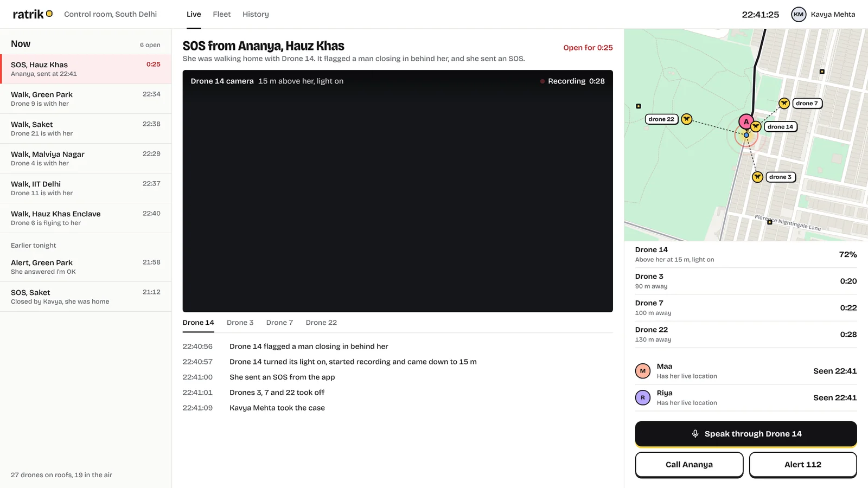Click the drone 22 bee icon on map

pyautogui.click(x=687, y=119)
